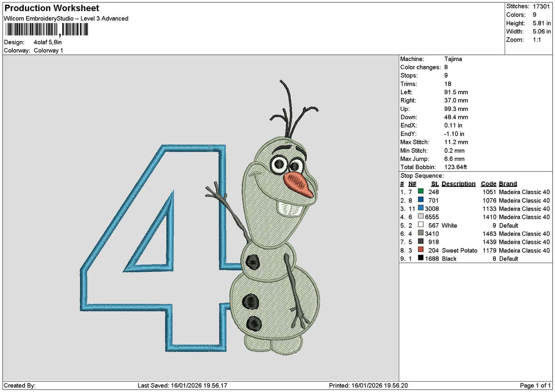Image resolution: width=555 pixels, height=392 pixels.
Task: Click the light gray swatch for code 1410
Action: tap(421, 217)
